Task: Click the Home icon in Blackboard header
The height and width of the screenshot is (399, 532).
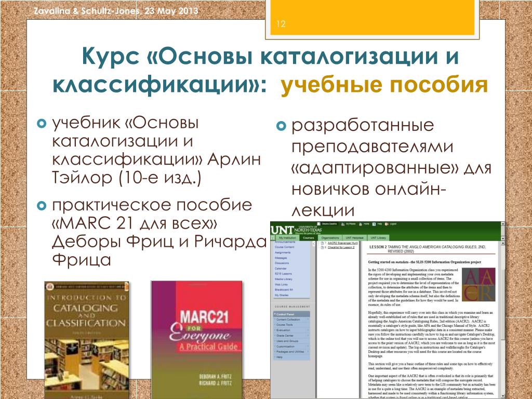Action: click(x=361, y=224)
